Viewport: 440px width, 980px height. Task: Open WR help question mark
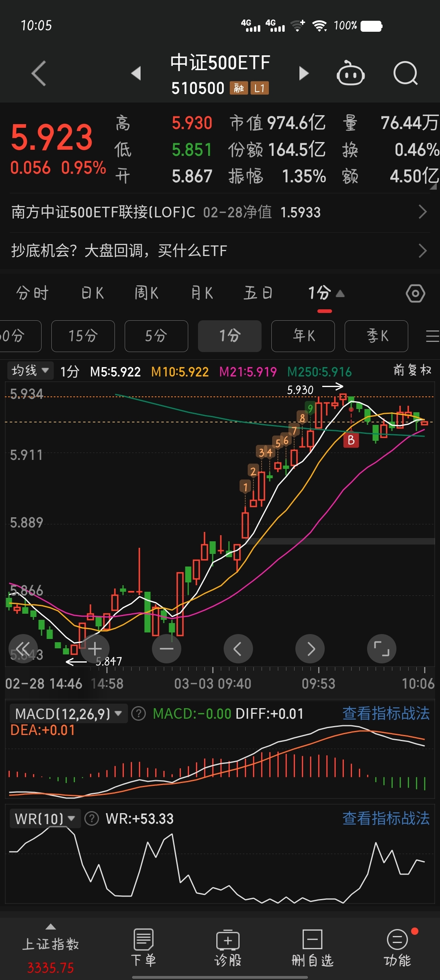[x=92, y=818]
